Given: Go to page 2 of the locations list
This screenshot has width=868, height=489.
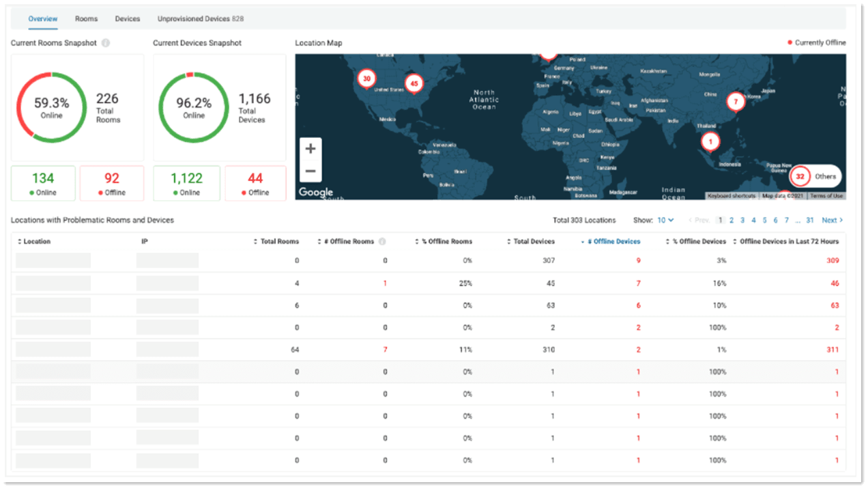Looking at the screenshot, I should (732, 220).
